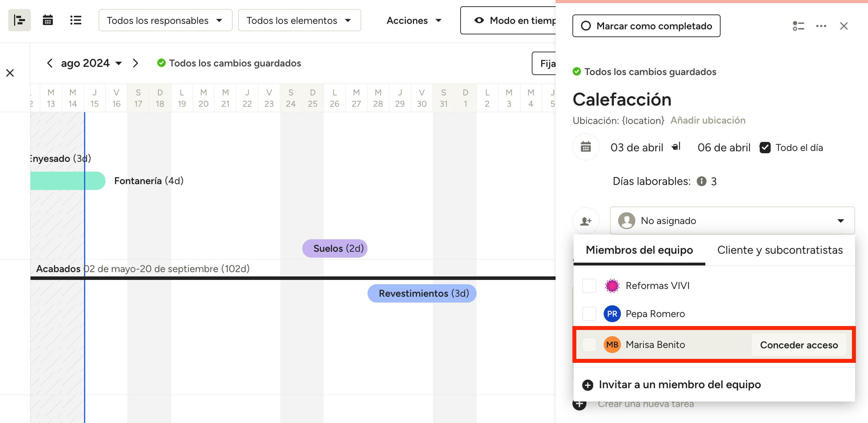Click Conceder acceso for Marisa Benito
This screenshot has height=423, width=868.
[x=799, y=345]
